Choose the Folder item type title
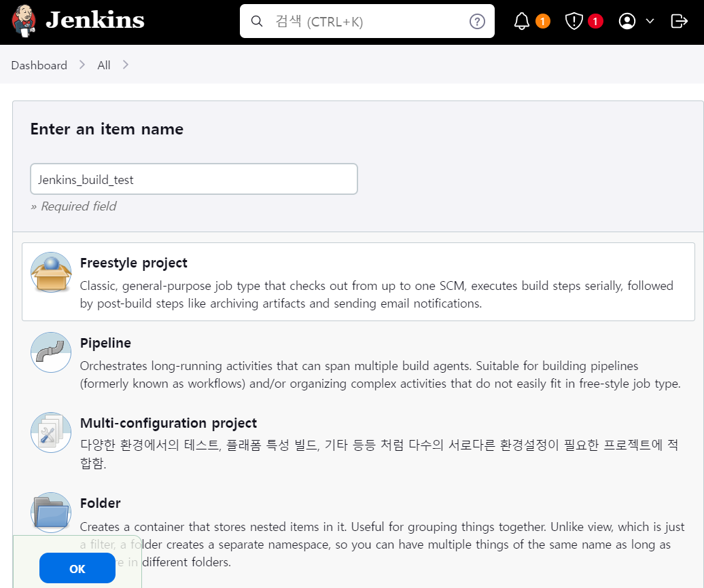 100,503
